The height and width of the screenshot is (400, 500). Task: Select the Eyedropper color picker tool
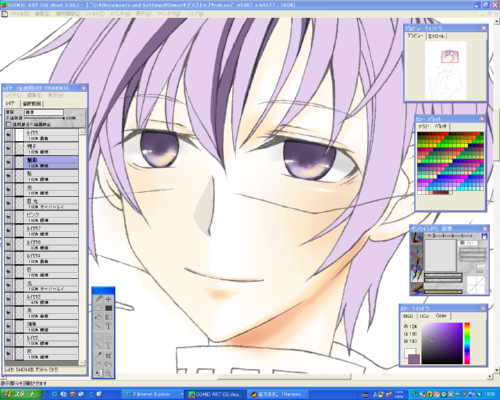tap(98, 355)
